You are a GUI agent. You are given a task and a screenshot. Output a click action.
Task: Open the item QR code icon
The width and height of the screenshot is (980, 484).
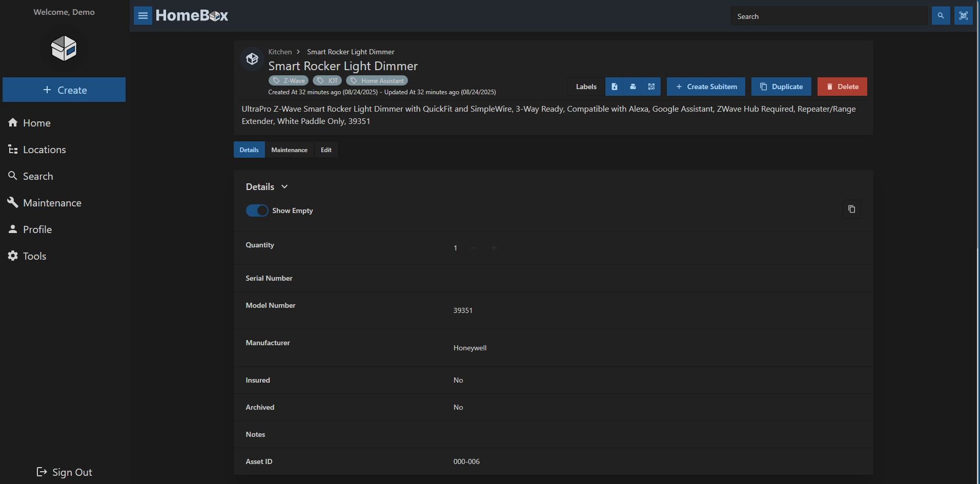pyautogui.click(x=651, y=87)
